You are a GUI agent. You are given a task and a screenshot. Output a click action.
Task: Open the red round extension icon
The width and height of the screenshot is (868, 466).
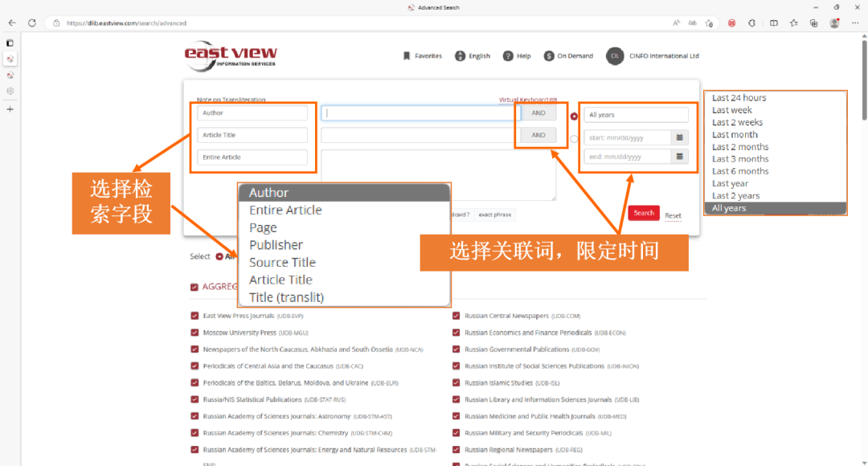[732, 23]
